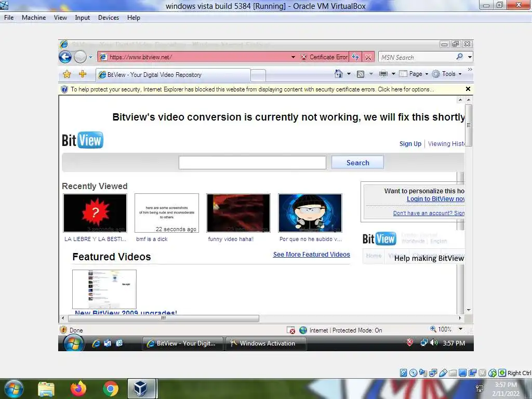Open the 'funny video haha!!' thumbnail
The height and width of the screenshot is (399, 532).
(x=238, y=212)
